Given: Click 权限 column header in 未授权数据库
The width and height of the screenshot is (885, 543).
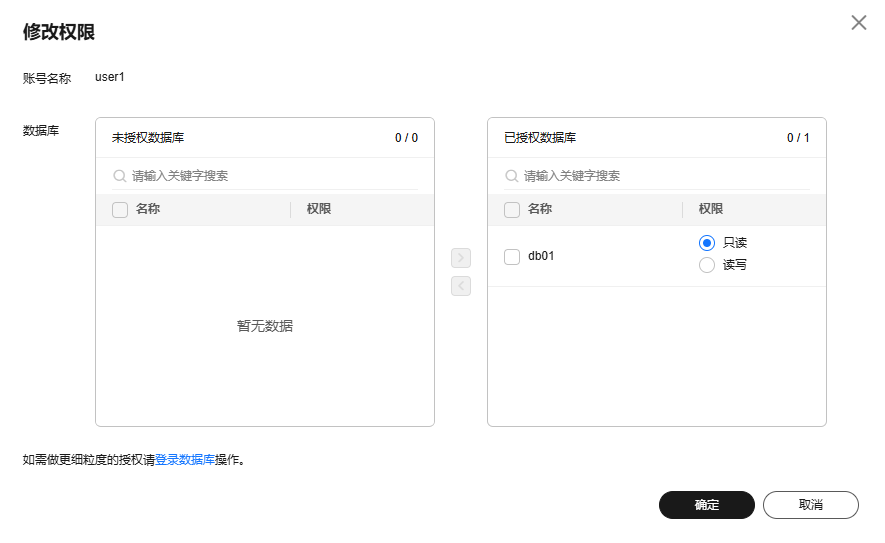Looking at the screenshot, I should click(x=319, y=209).
